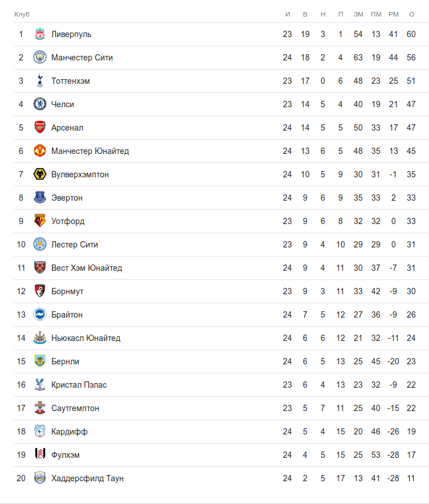Click the Everton crest icon
The width and height of the screenshot is (429, 504).
point(39,198)
